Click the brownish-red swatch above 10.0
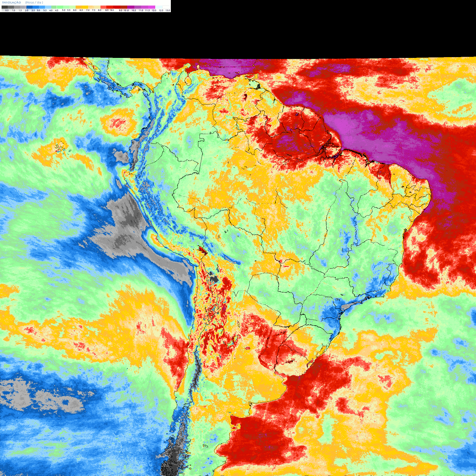Screen dimensions: 476x476 (124, 7)
